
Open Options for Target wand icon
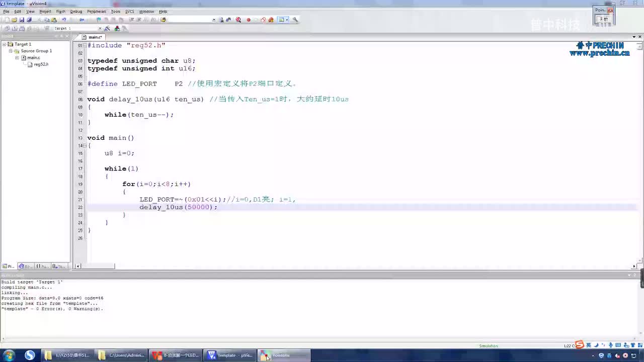point(107,28)
